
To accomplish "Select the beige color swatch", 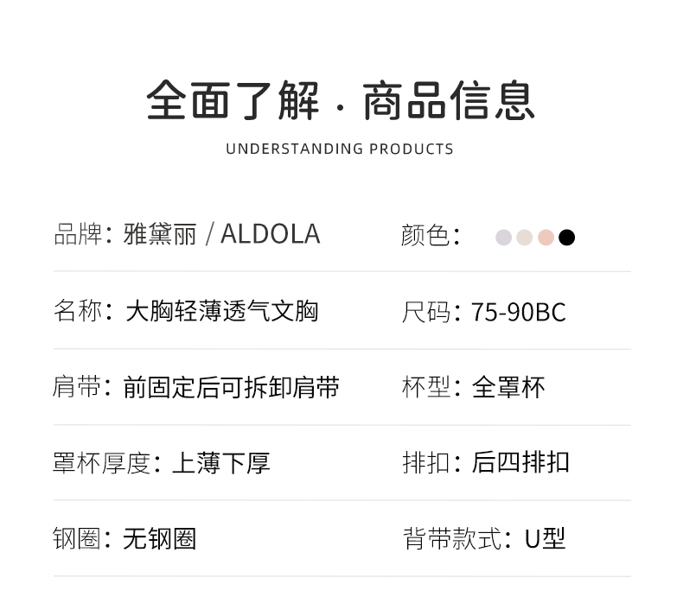I will pos(525,238).
